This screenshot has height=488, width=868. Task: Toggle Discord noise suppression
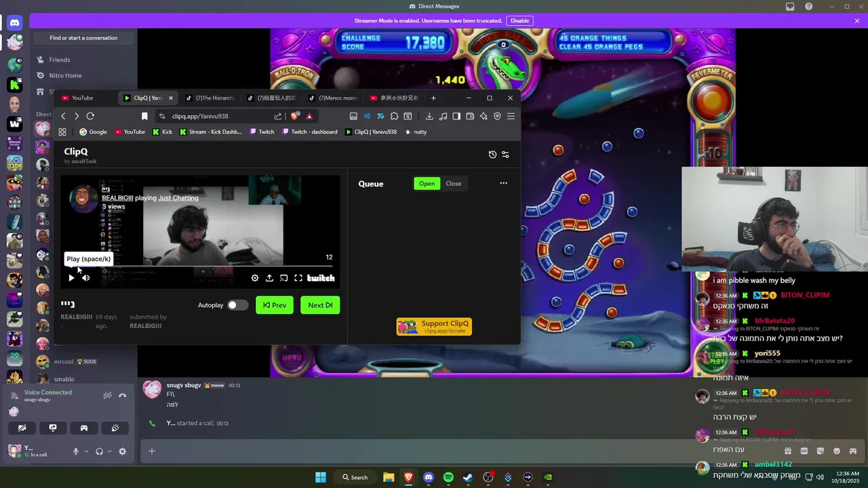pyautogui.click(x=106, y=395)
